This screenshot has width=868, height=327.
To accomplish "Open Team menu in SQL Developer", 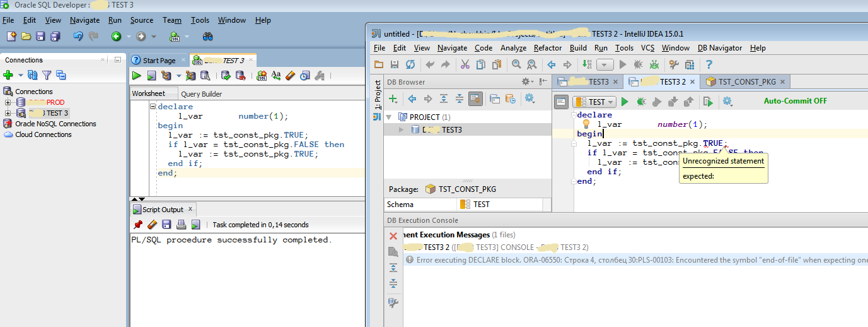I will pos(172,20).
